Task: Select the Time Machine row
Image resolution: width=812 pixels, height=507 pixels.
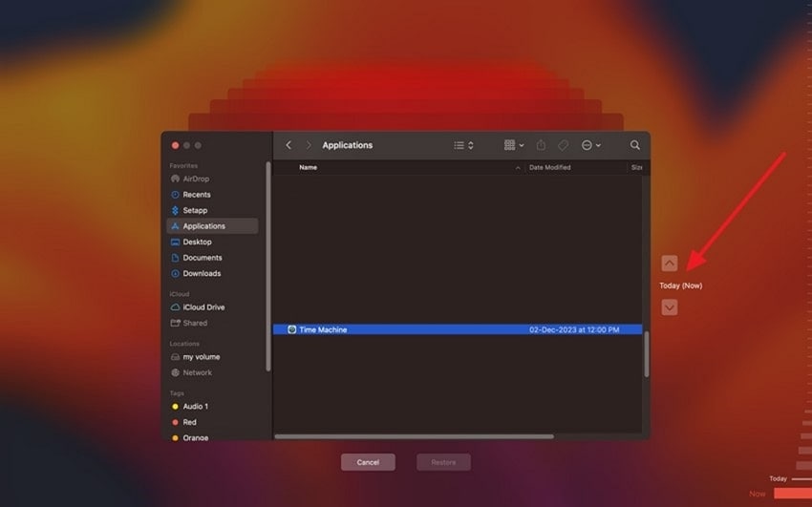Action: (x=458, y=329)
